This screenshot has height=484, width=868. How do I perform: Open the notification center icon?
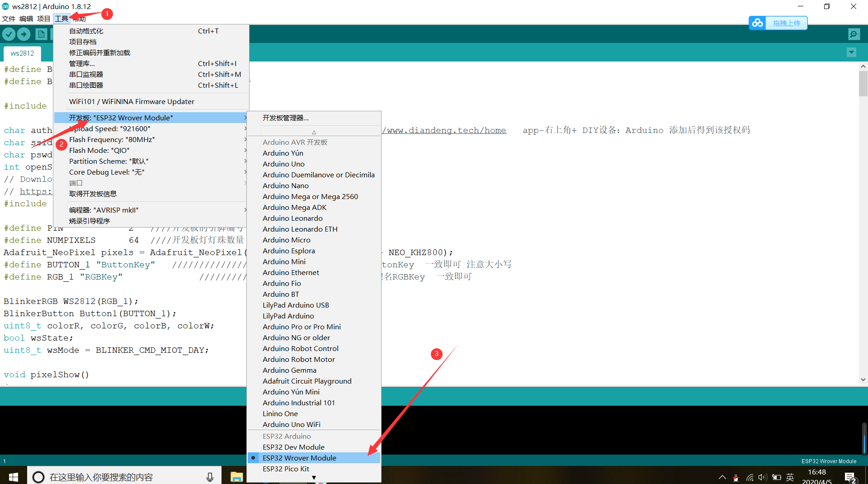pyautogui.click(x=850, y=477)
